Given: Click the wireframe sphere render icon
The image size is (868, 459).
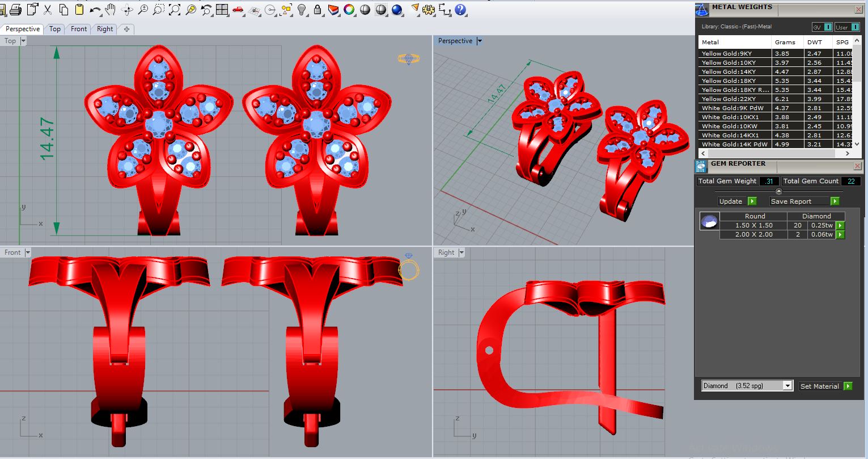Looking at the screenshot, I should click(x=381, y=10).
